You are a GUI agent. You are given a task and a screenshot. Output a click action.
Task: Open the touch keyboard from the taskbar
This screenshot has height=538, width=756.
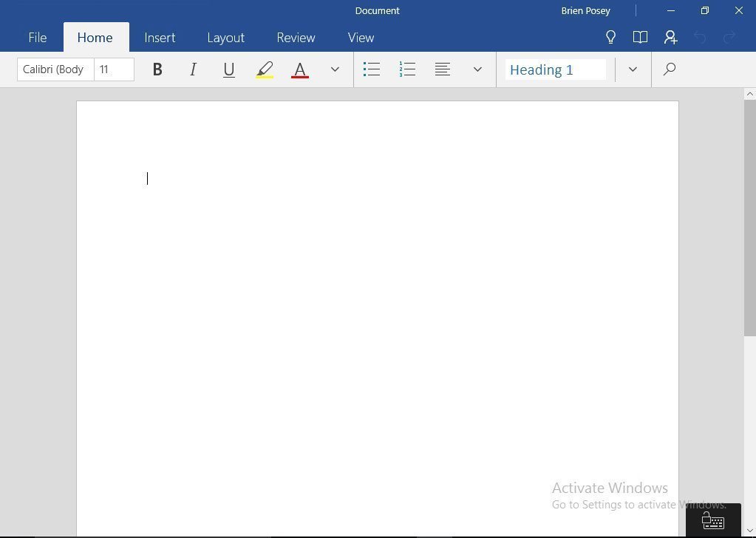(712, 520)
